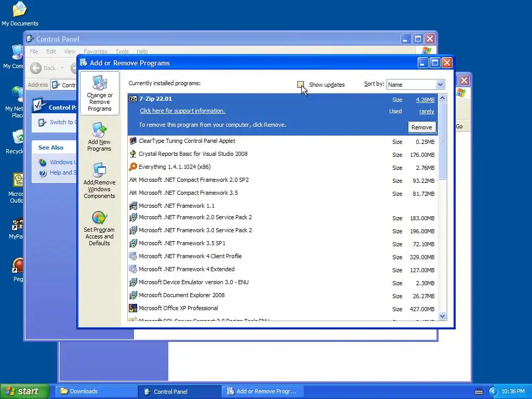This screenshot has width=532, height=399.
Task: Expand hidden tray icons arrow
Action: click(x=493, y=392)
